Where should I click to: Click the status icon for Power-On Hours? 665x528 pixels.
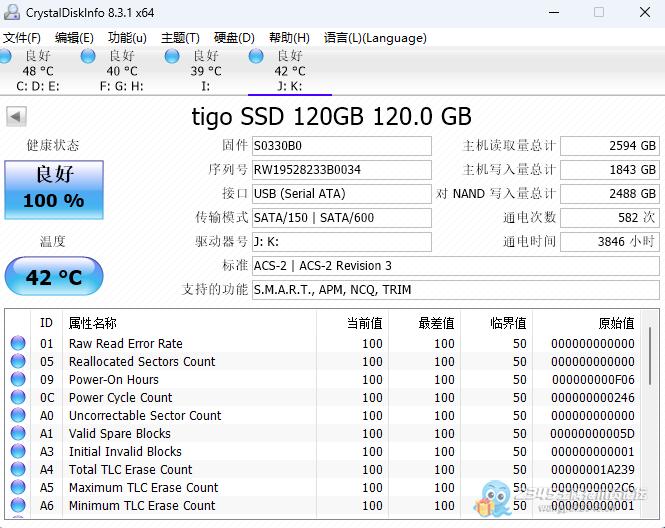pos(18,379)
